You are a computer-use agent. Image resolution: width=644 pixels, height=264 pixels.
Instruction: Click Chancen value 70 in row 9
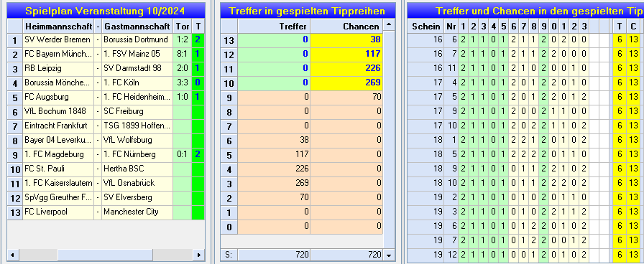pos(346,97)
